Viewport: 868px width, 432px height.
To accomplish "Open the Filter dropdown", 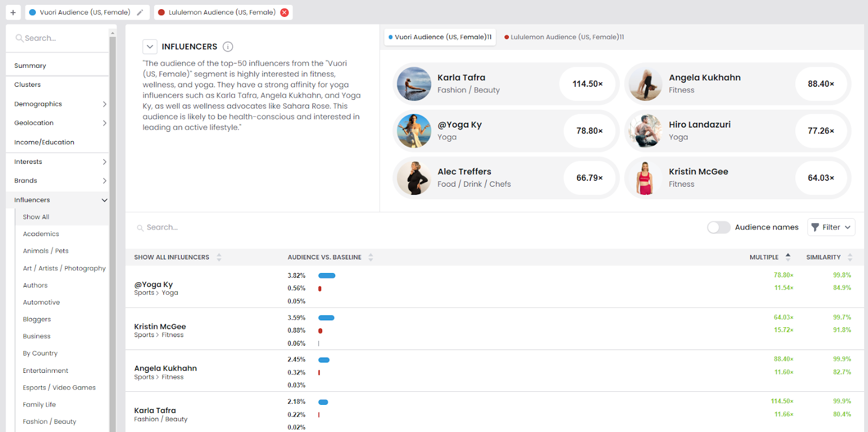I will click(x=831, y=227).
